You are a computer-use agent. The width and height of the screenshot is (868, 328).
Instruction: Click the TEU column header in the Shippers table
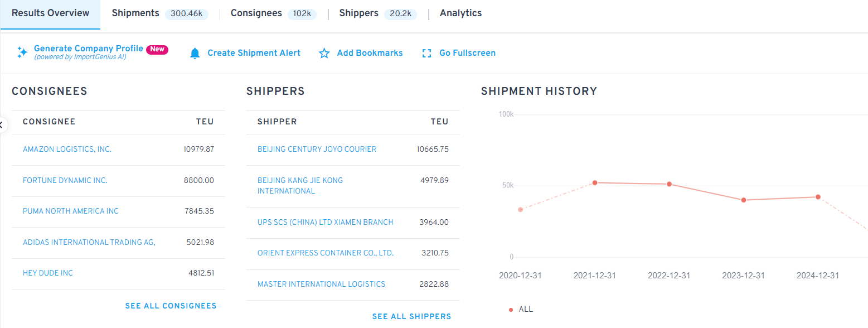[439, 122]
